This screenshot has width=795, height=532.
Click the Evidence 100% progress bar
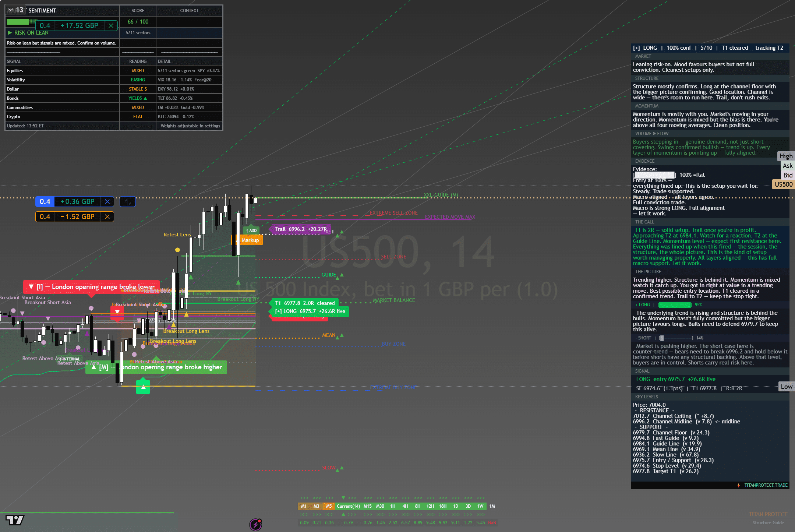coord(654,175)
